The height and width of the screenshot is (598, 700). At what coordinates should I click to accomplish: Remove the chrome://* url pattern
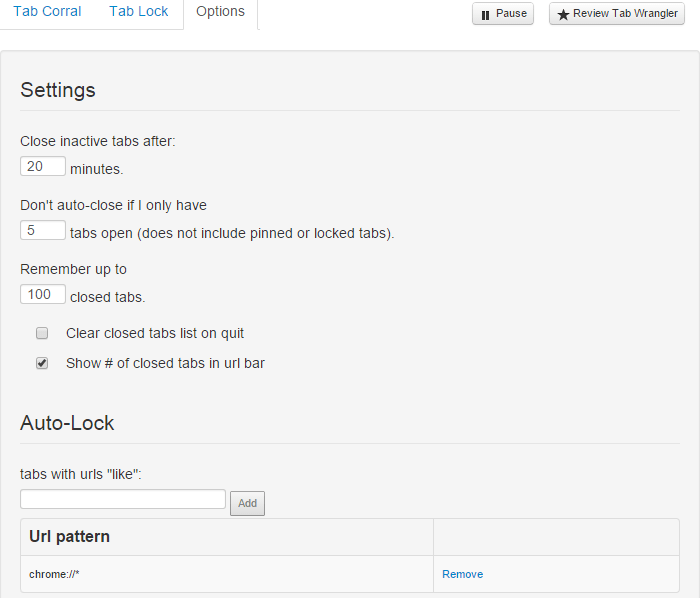coord(462,574)
